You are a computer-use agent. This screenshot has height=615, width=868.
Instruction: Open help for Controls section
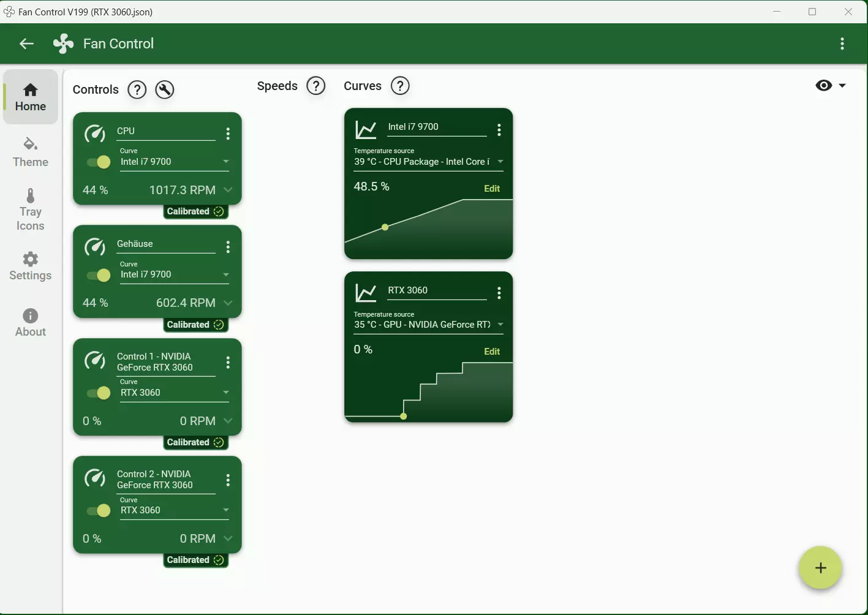point(137,89)
